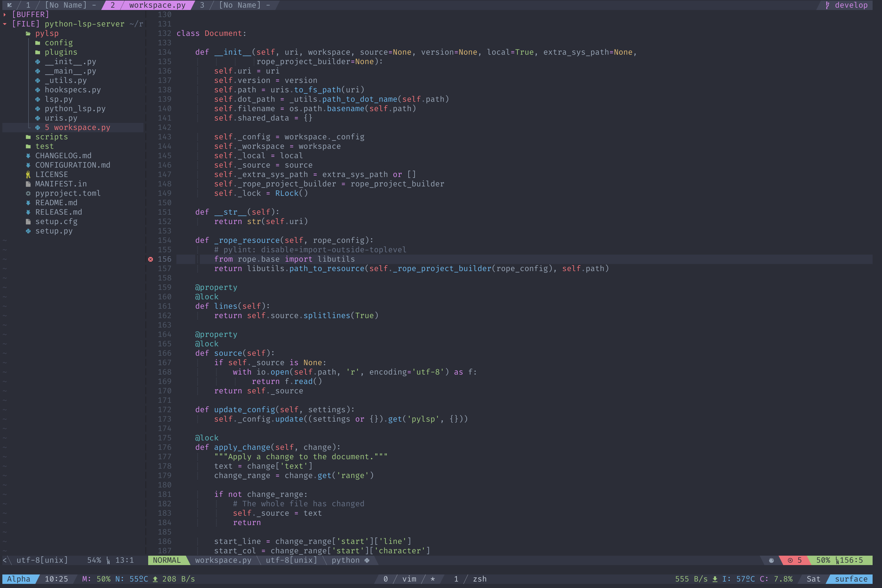Screen dimensions: 882x588
Task: Click the gear icon beside pyproject.toml
Action: pos(28,193)
